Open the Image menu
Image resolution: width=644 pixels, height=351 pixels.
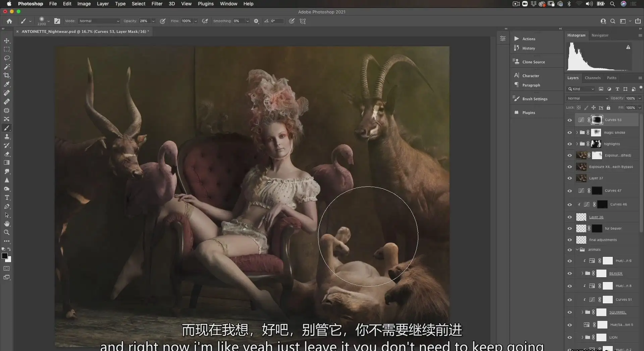pos(84,4)
